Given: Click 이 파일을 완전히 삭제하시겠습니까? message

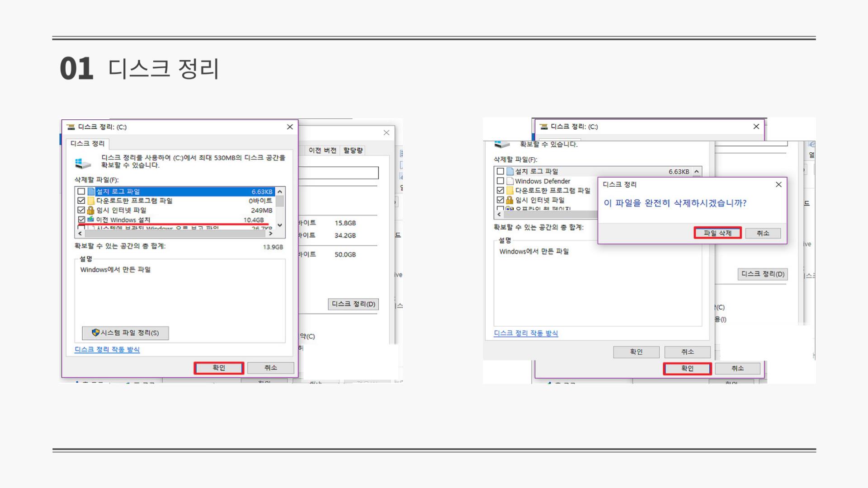Looking at the screenshot, I should [x=675, y=203].
